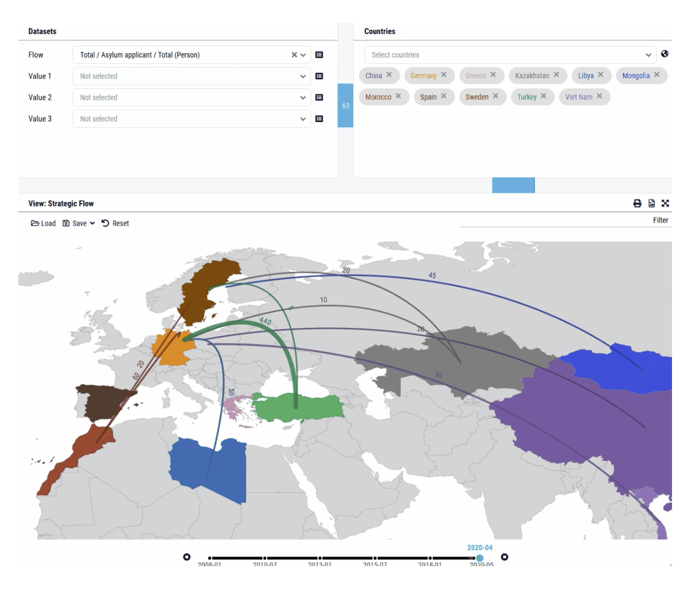The width and height of the screenshot is (700, 589).
Task: Reset the strategic flow view
Action: 115,223
